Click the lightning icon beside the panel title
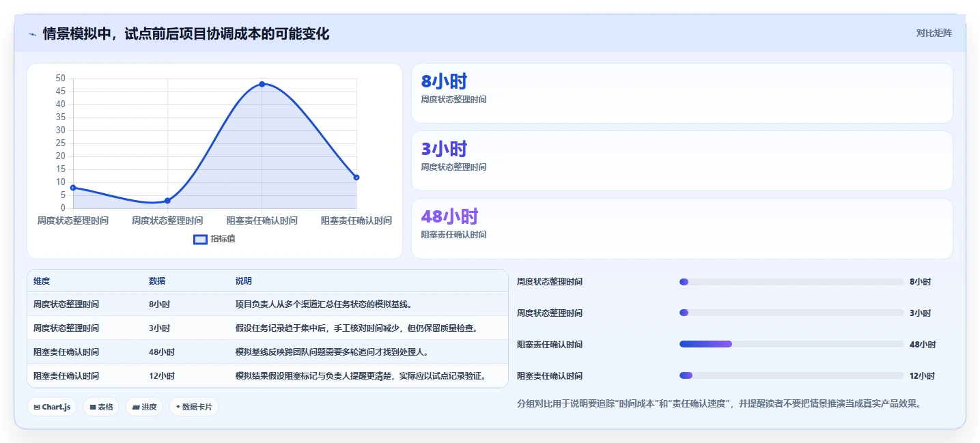The image size is (980, 443). click(x=33, y=33)
